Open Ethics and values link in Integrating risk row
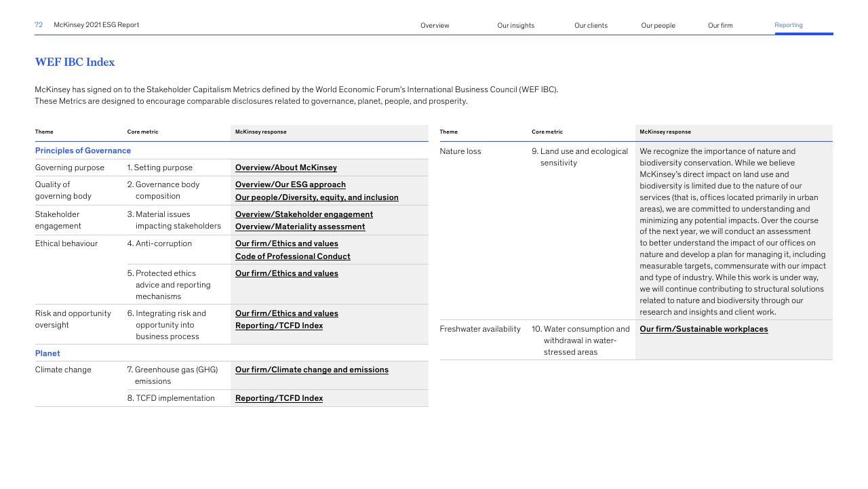The image size is (868, 489). pyautogui.click(x=286, y=313)
